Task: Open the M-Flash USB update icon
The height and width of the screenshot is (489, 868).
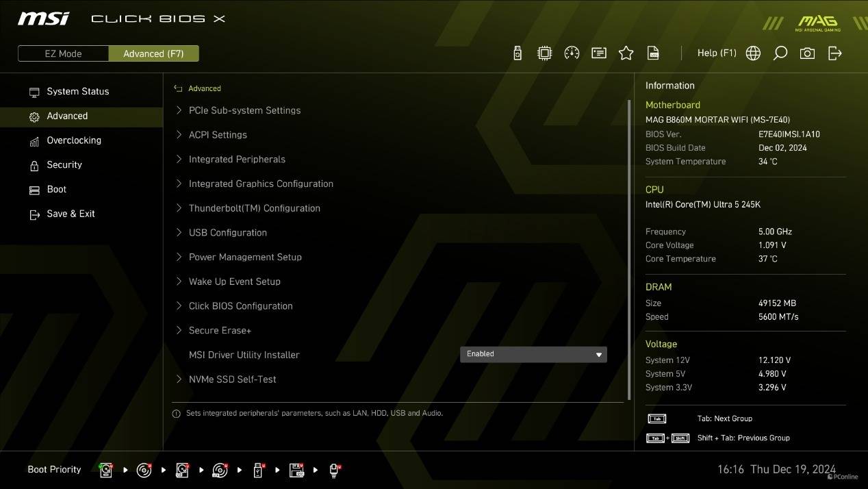Action: point(518,53)
